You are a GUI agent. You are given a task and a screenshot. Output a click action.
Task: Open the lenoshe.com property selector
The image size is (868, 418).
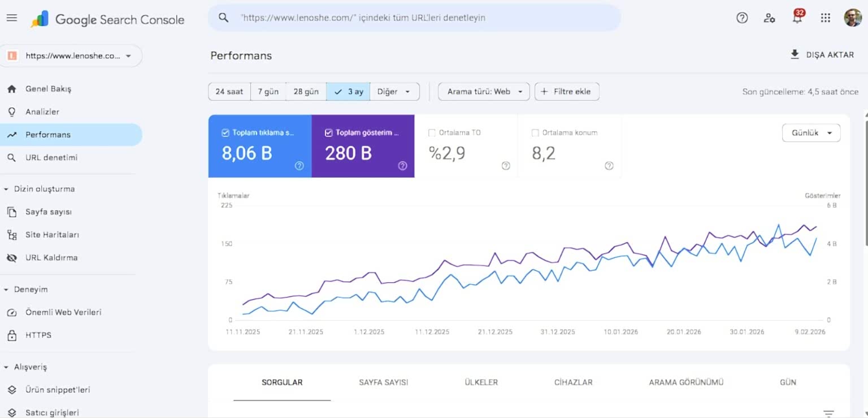tap(71, 56)
